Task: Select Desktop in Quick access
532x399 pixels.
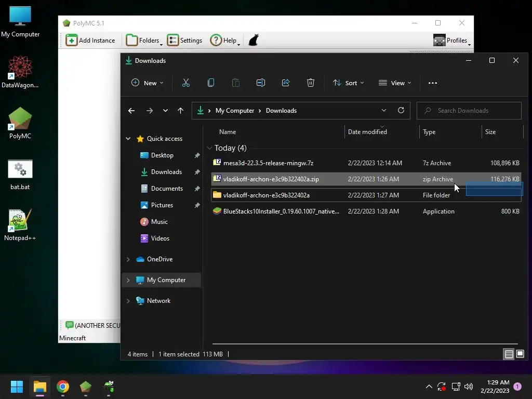Action: point(162,155)
